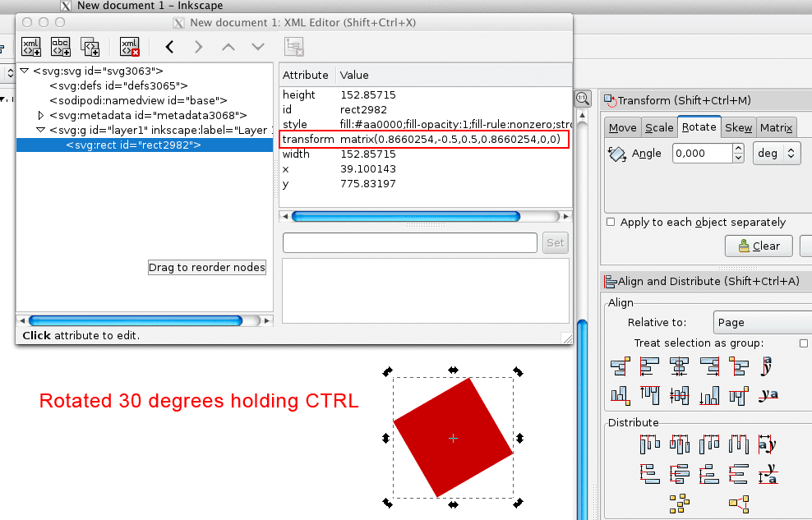Select the transform attribute row
Viewport: 812px width, 520px height.
click(x=423, y=139)
